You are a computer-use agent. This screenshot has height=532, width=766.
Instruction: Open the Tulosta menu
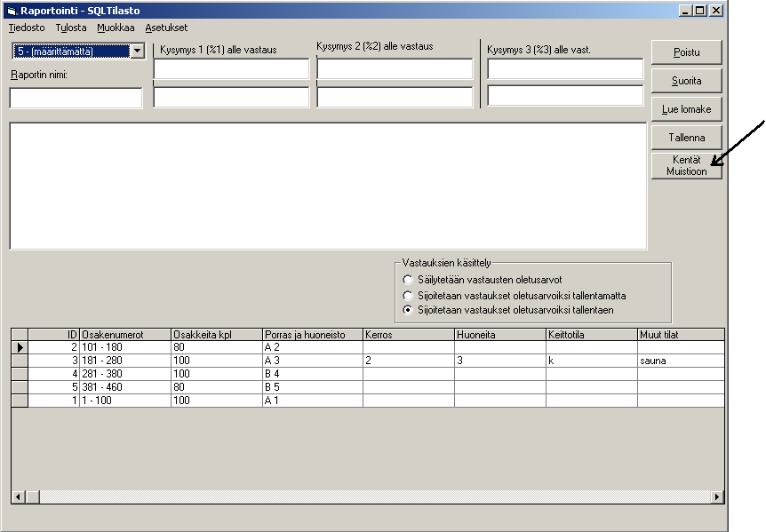pos(71,28)
